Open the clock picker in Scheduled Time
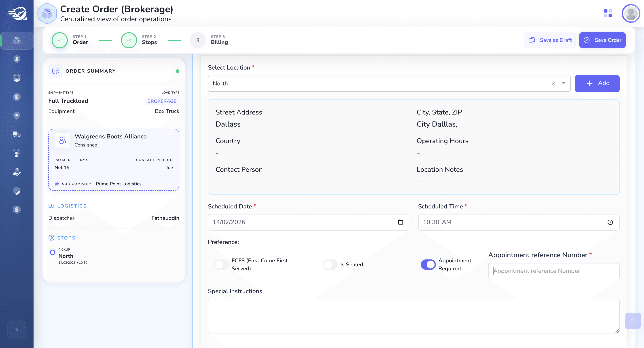This screenshot has height=348, width=644. [610, 222]
